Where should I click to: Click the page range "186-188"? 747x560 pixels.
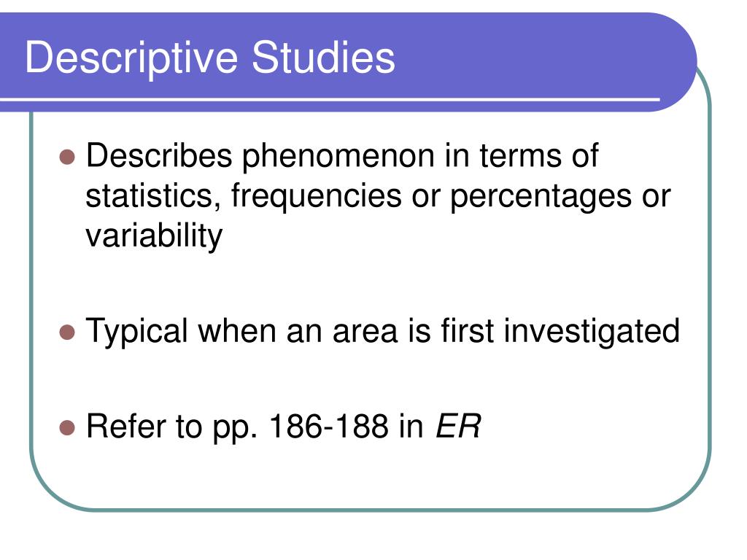click(x=329, y=426)
